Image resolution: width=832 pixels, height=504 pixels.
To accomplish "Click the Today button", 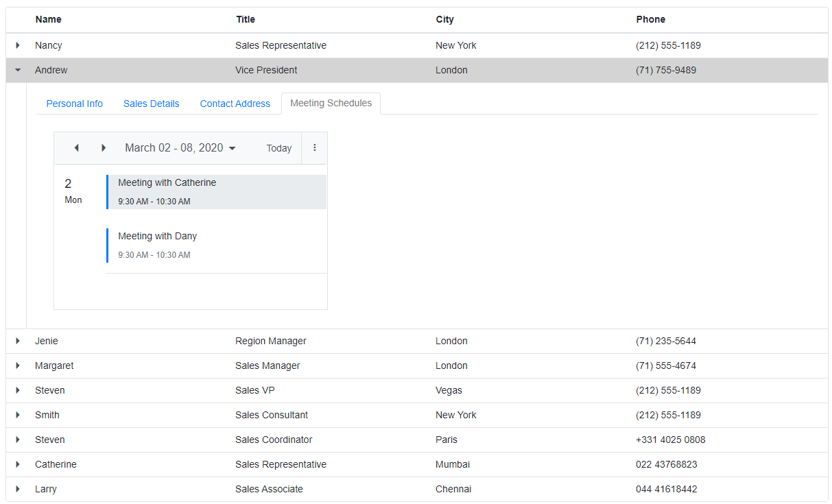I will (279, 148).
